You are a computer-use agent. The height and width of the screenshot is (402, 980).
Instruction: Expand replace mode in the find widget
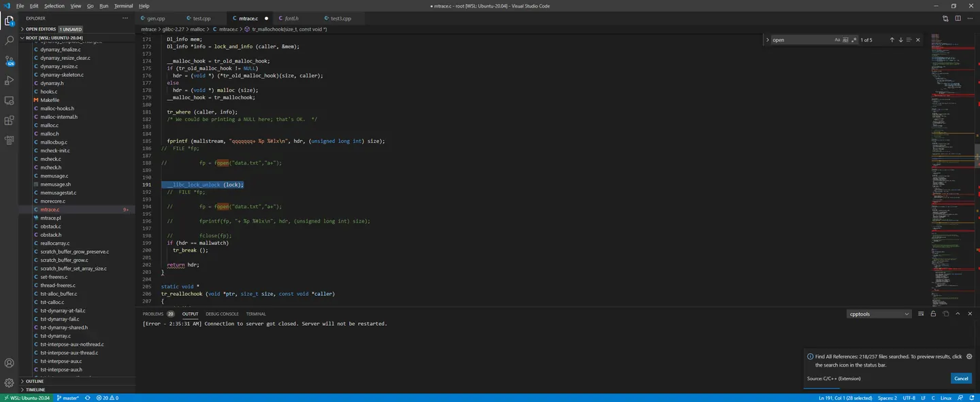click(767, 40)
